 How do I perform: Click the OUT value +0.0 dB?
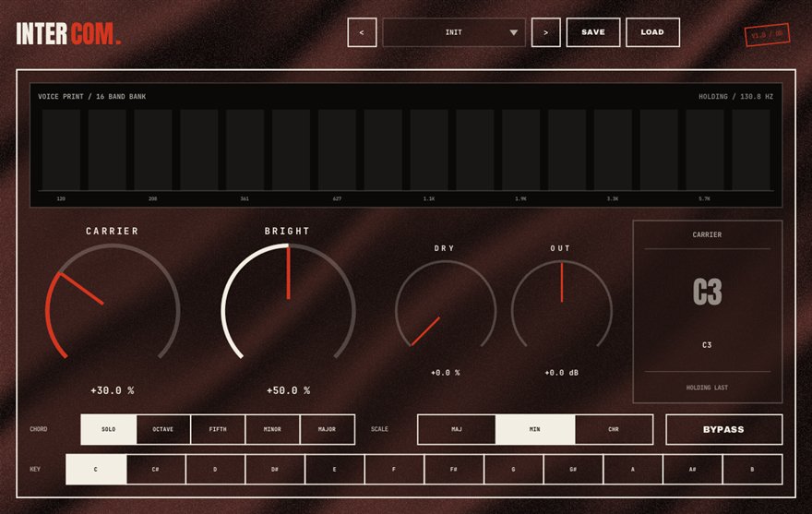[562, 373]
